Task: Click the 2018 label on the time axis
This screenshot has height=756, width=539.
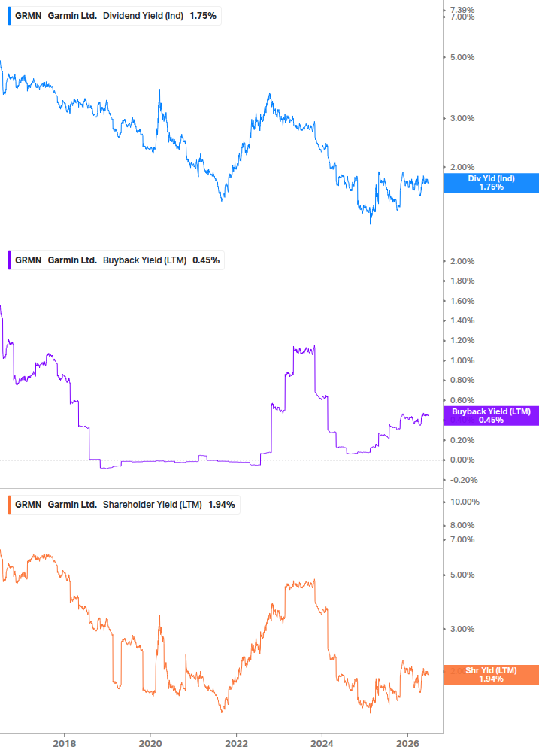Action: 65,743
